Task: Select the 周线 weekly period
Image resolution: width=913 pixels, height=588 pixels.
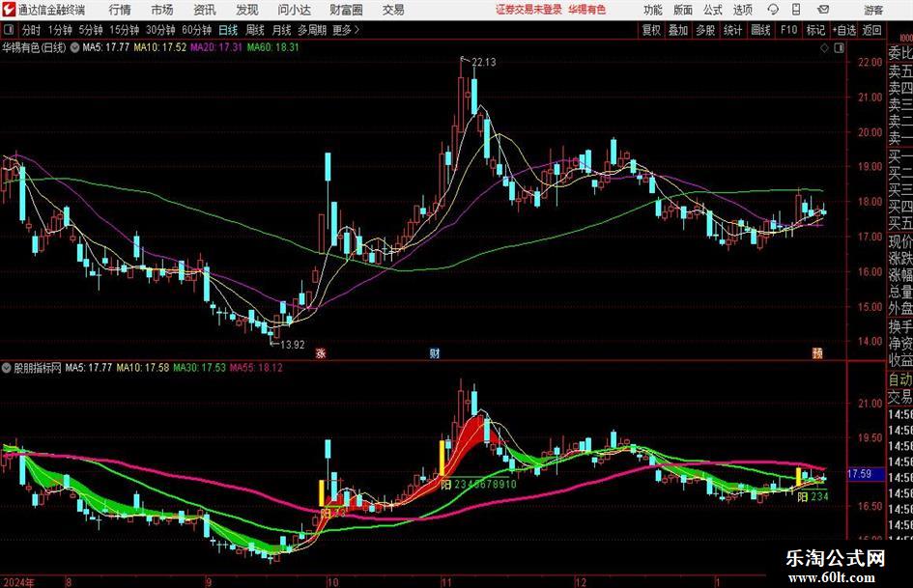Action: point(254,30)
